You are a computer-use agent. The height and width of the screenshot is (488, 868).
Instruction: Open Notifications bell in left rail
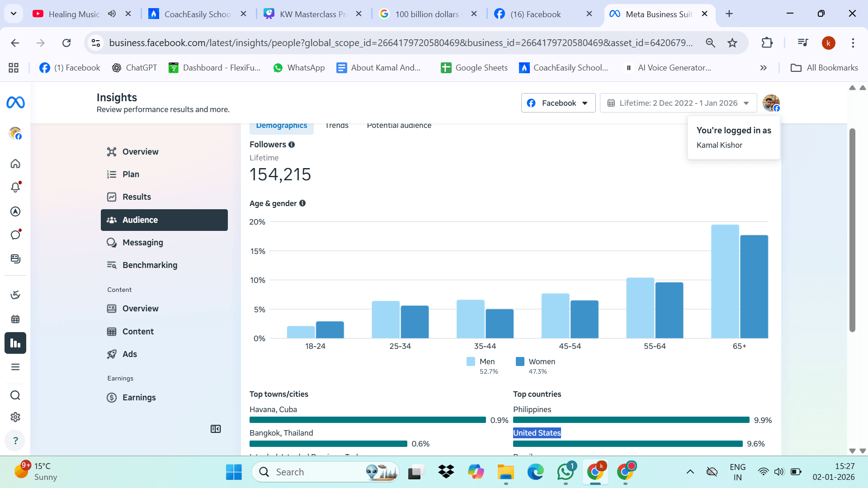(15, 187)
